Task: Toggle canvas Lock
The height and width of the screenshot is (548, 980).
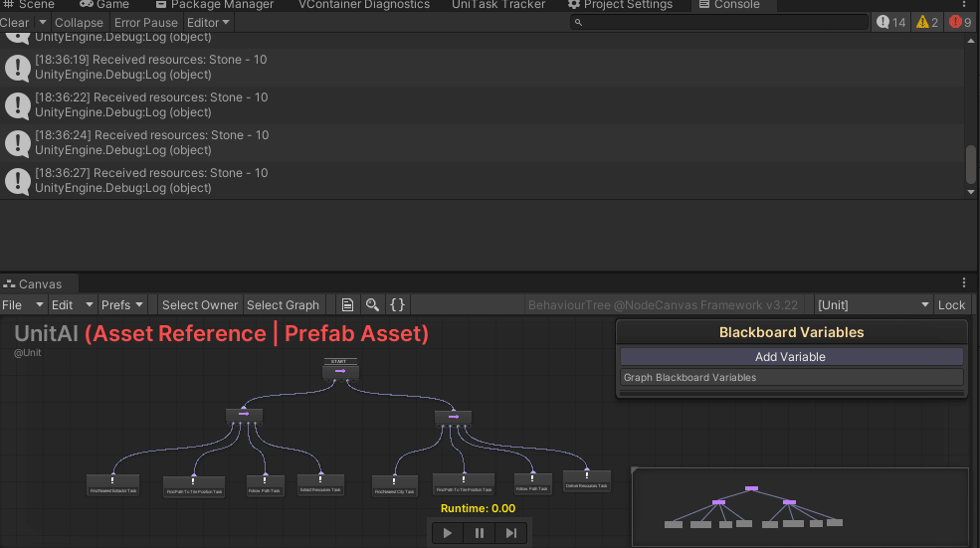Action: click(951, 305)
